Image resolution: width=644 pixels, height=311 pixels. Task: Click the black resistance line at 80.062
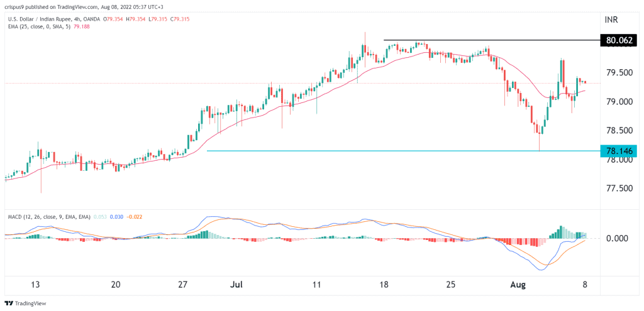(x=492, y=40)
